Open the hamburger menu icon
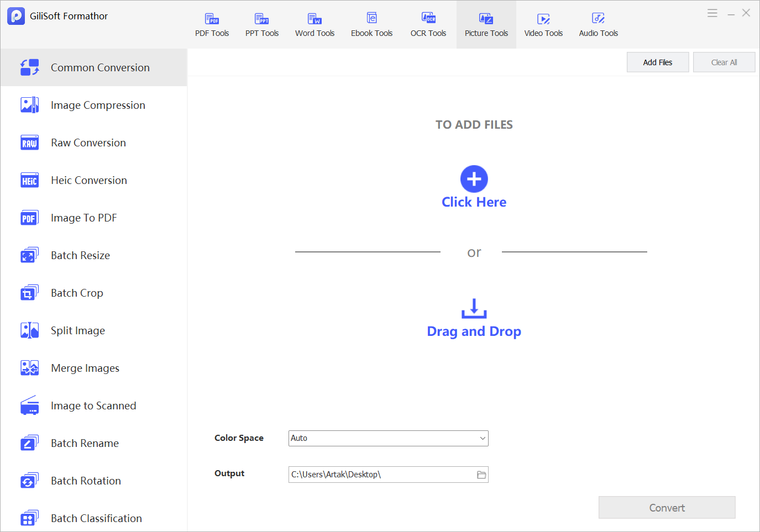 pyautogui.click(x=712, y=13)
